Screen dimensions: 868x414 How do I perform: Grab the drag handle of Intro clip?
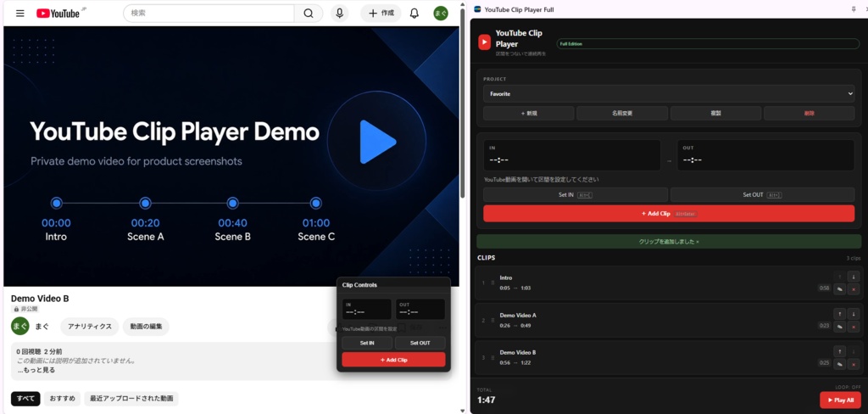tap(492, 283)
